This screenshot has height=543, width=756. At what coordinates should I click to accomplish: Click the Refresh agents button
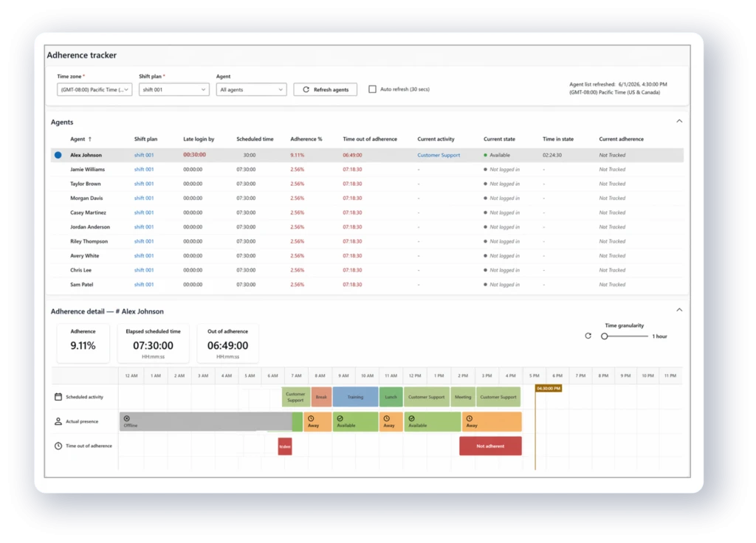tap(326, 89)
